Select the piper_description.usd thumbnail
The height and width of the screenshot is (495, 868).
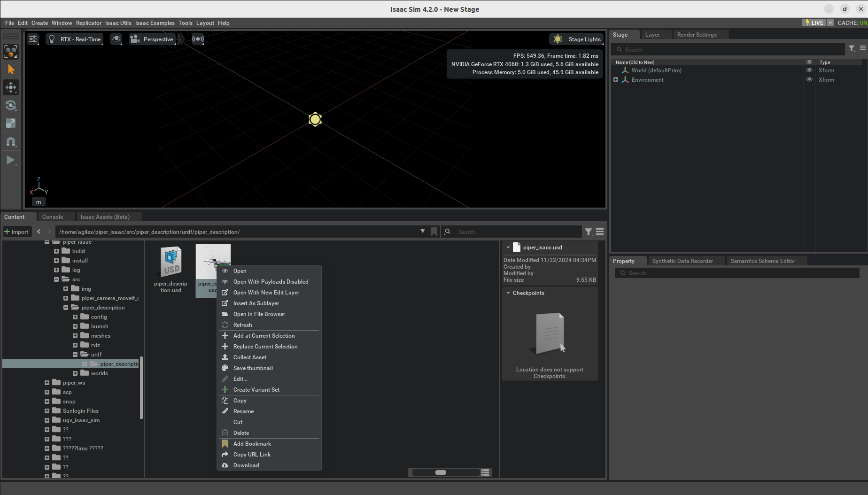[170, 263]
